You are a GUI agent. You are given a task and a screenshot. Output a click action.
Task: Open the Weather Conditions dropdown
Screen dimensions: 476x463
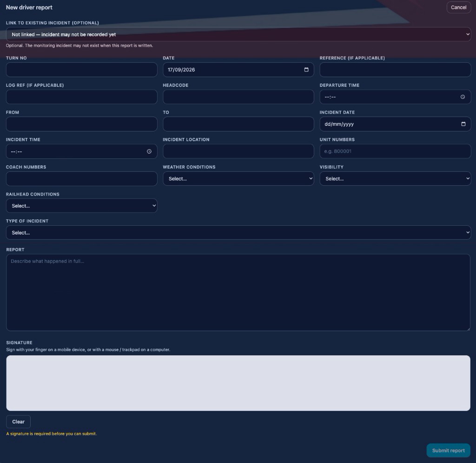238,179
